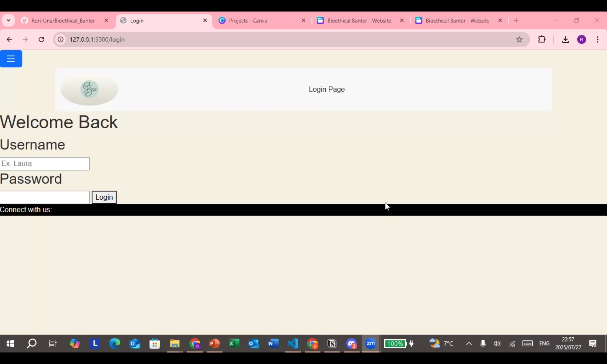Open a new browser tab
The image size is (607, 364).
516,20
